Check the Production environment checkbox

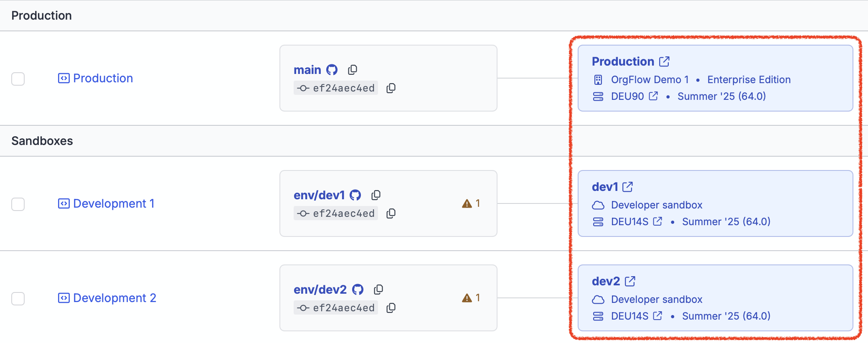point(18,79)
